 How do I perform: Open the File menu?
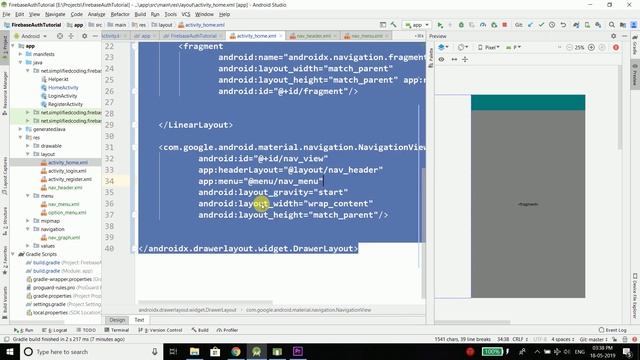click(6, 14)
